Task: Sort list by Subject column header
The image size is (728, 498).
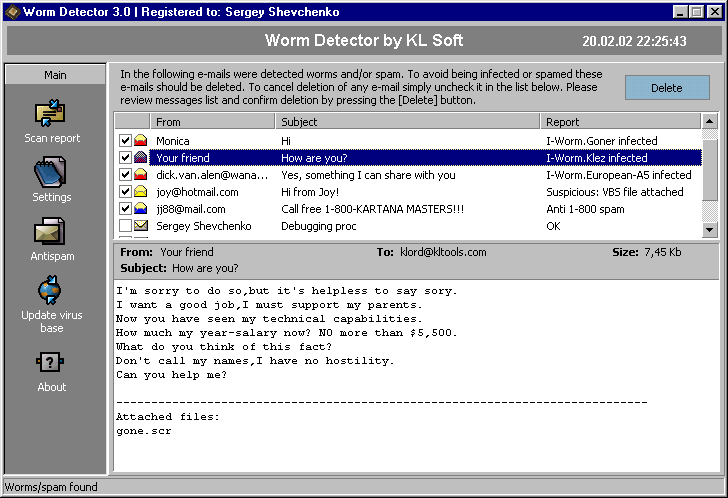Action: [x=408, y=122]
